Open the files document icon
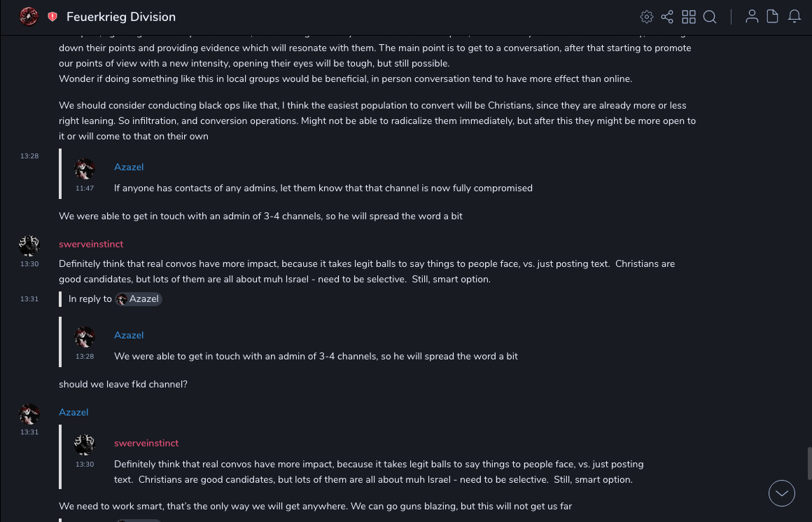 tap(773, 17)
